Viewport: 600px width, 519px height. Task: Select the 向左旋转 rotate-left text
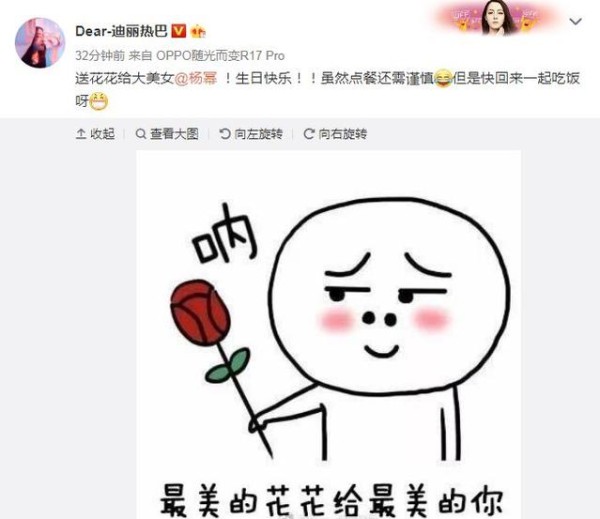(x=259, y=134)
